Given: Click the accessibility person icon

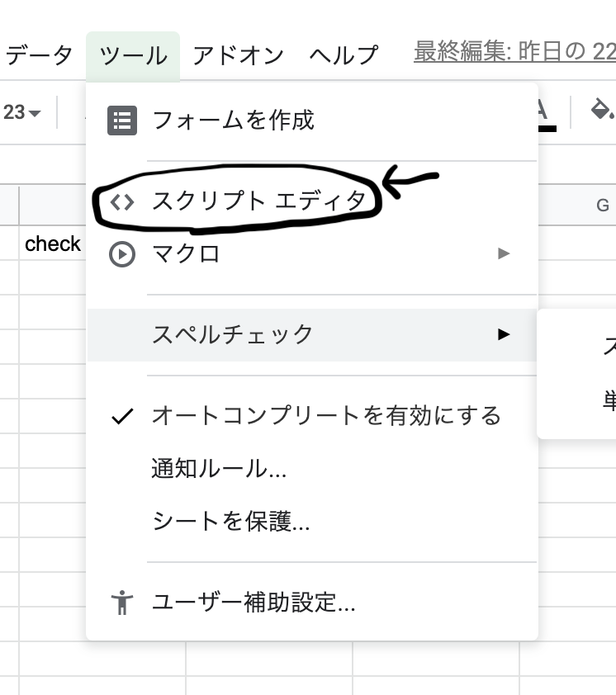Looking at the screenshot, I should click(x=122, y=603).
